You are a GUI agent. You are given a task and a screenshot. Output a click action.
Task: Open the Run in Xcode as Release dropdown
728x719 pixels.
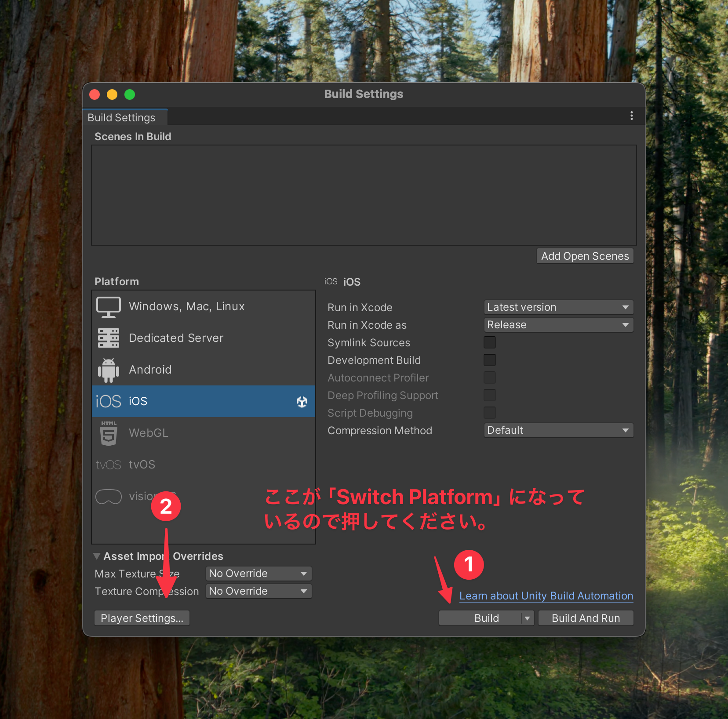[558, 325]
